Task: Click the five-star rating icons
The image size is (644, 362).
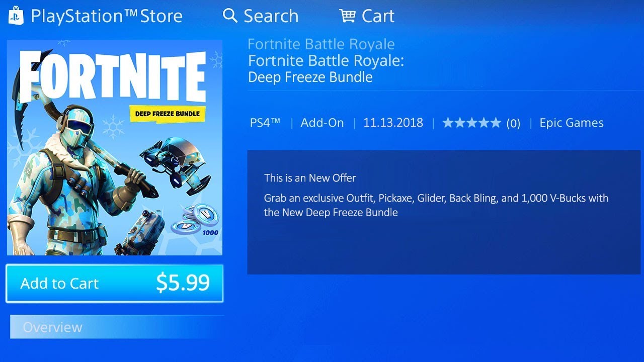Action: pos(471,123)
